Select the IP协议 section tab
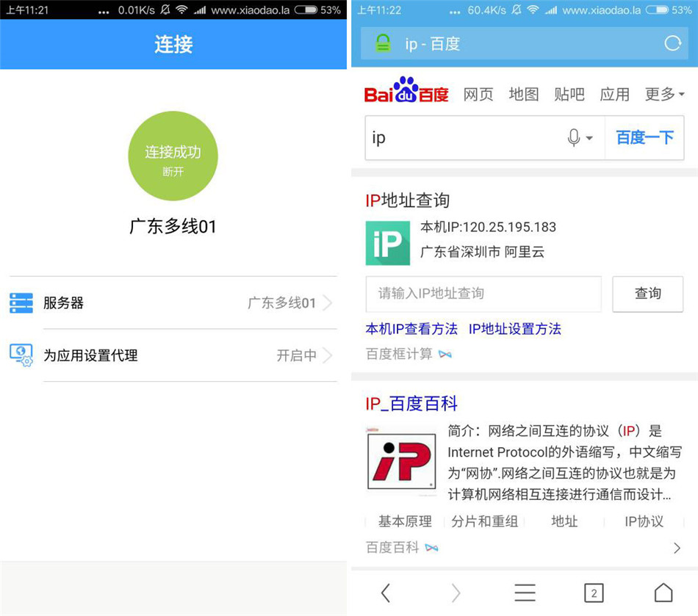Viewport: 698px width, 616px height. (x=644, y=521)
